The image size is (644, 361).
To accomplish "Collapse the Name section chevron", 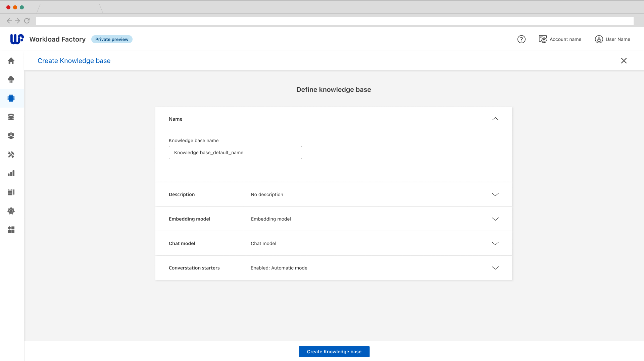I will click(495, 119).
